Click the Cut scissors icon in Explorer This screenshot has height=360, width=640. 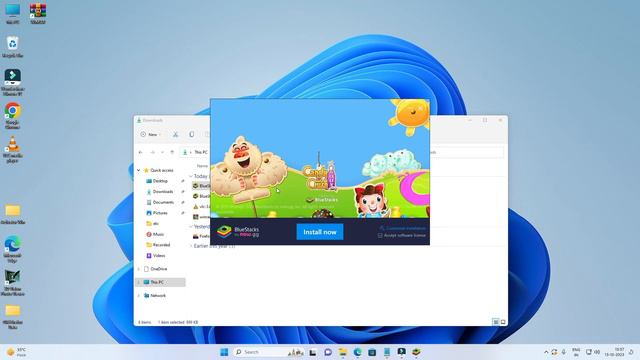pos(176,134)
